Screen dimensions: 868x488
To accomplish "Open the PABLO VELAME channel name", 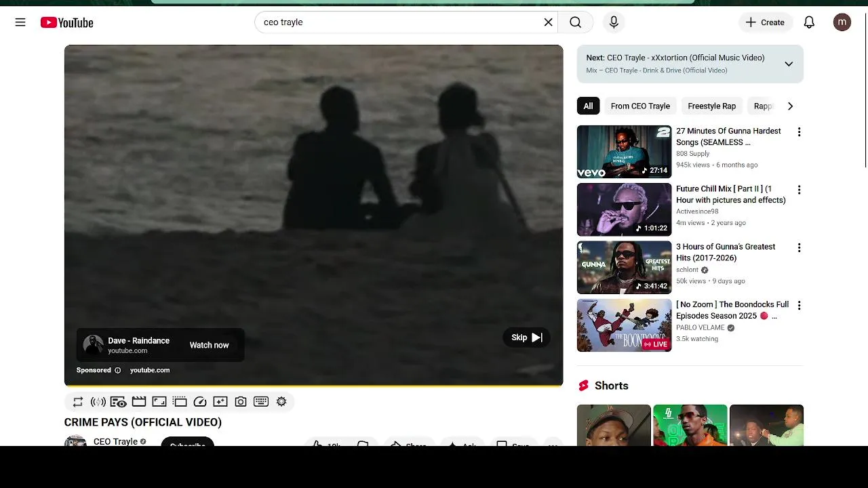I will click(701, 327).
